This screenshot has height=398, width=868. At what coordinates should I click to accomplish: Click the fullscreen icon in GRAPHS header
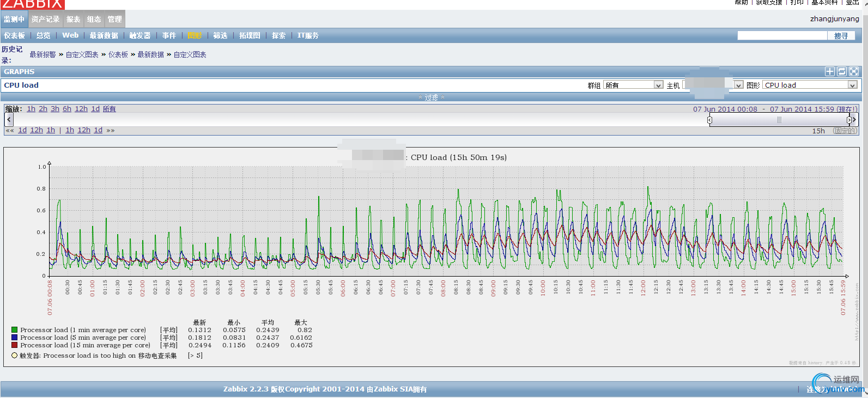pos(854,72)
